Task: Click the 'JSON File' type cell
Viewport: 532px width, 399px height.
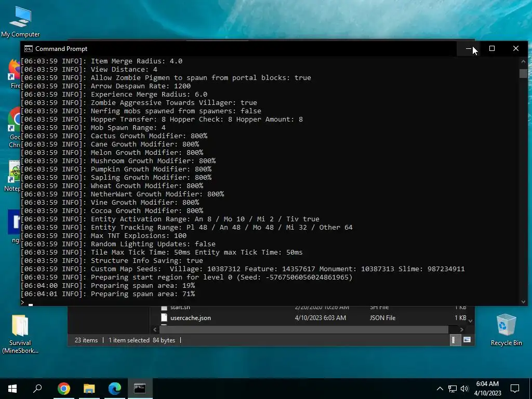Action: pos(382,318)
